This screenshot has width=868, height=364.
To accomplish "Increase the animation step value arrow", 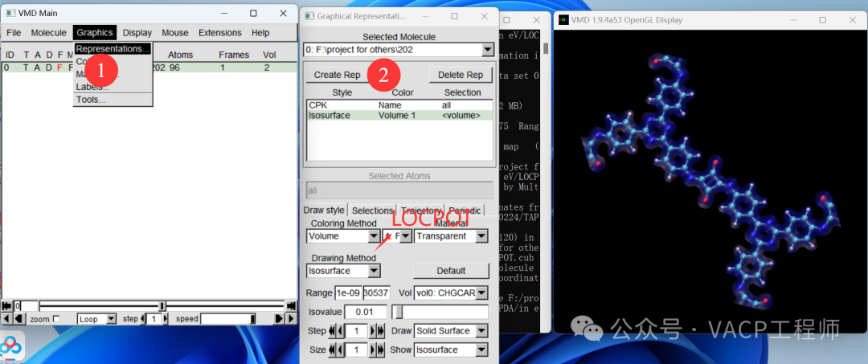I will click(x=165, y=319).
